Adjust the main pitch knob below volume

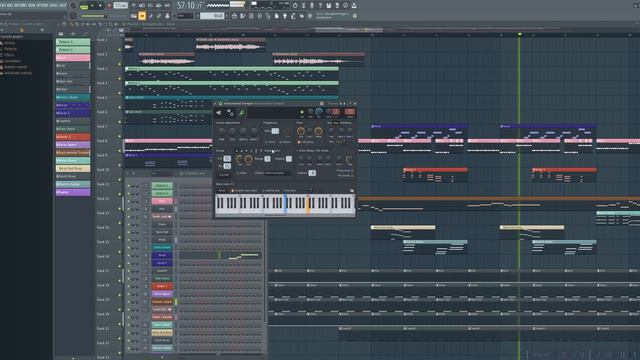click(73, 16)
